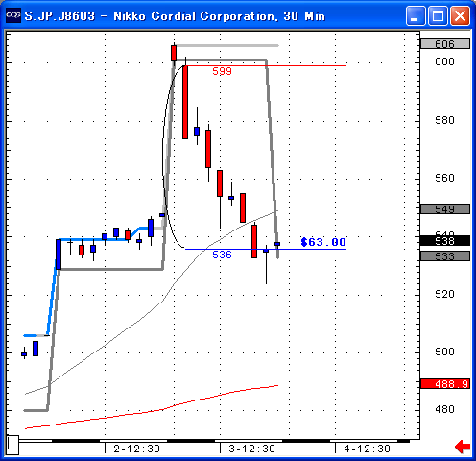Image resolution: width=476 pixels, height=461 pixels.
Task: Click the 4-12:30 time axis label
Action: 368,449
